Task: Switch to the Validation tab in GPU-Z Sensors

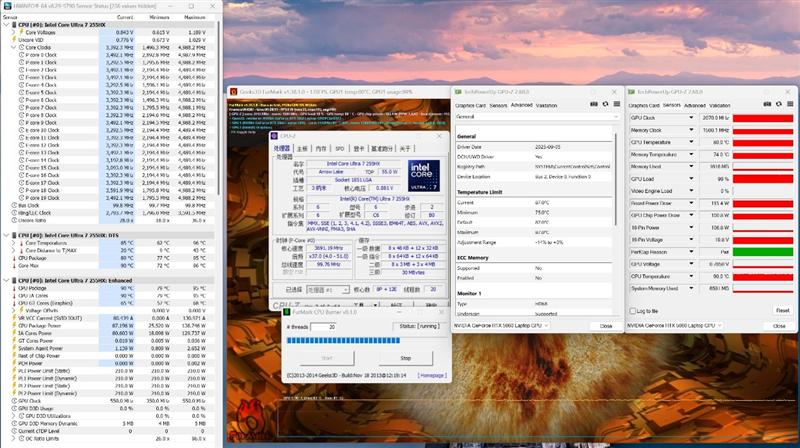Action: coord(719,104)
